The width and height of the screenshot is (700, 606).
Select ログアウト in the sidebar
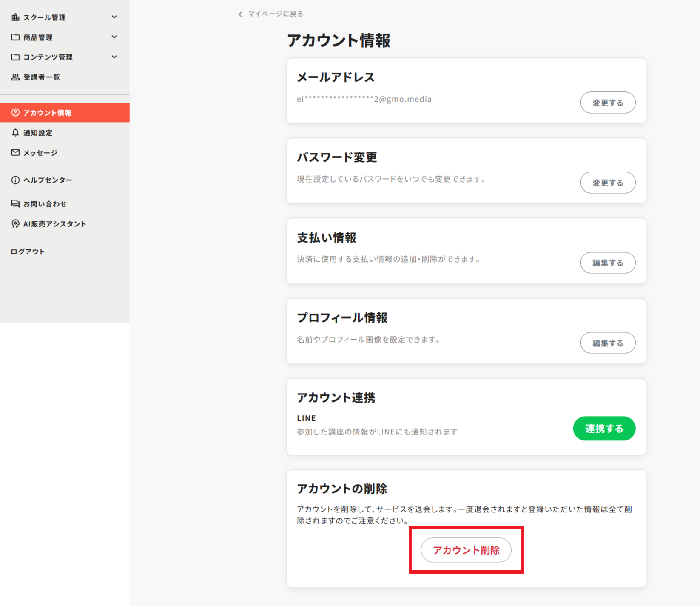click(28, 252)
